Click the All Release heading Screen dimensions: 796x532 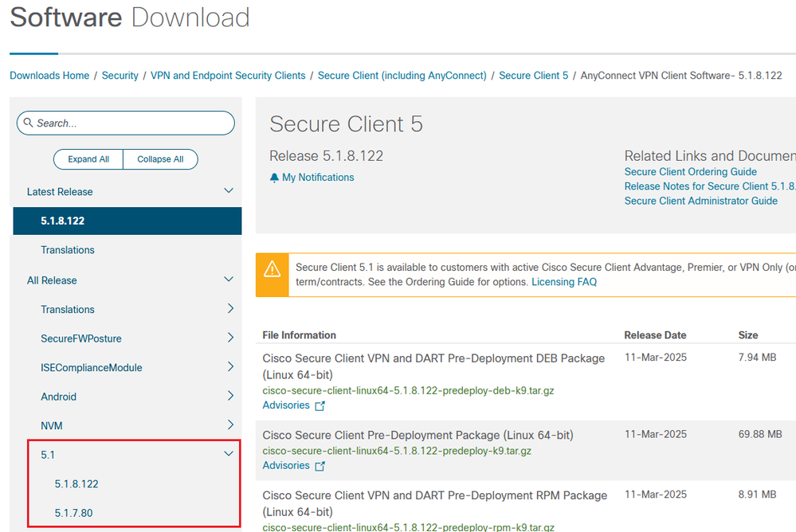pyautogui.click(x=52, y=280)
